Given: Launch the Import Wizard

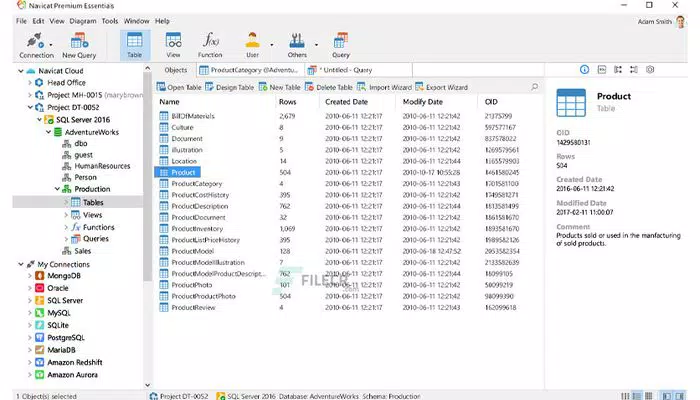Looking at the screenshot, I should click(384, 87).
